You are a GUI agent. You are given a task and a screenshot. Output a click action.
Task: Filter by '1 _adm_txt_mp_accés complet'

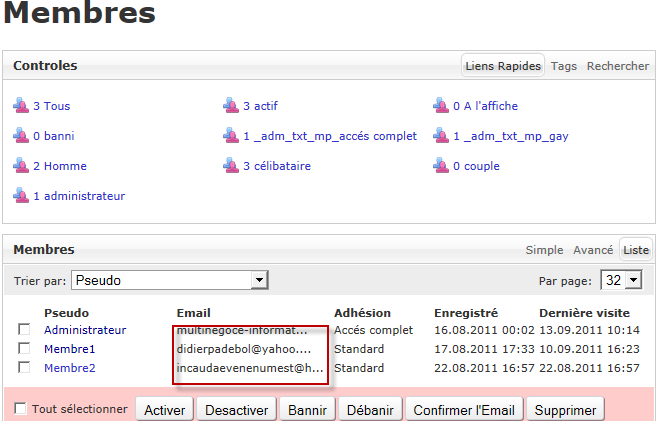click(330, 136)
